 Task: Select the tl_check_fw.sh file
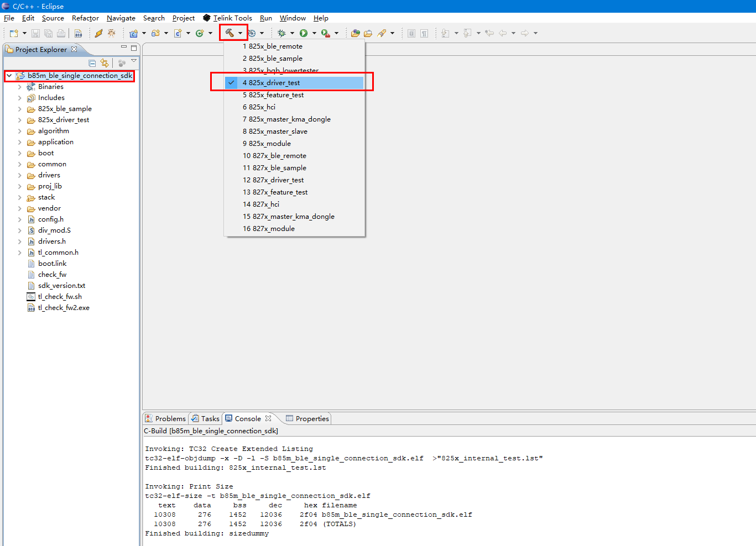(60, 297)
